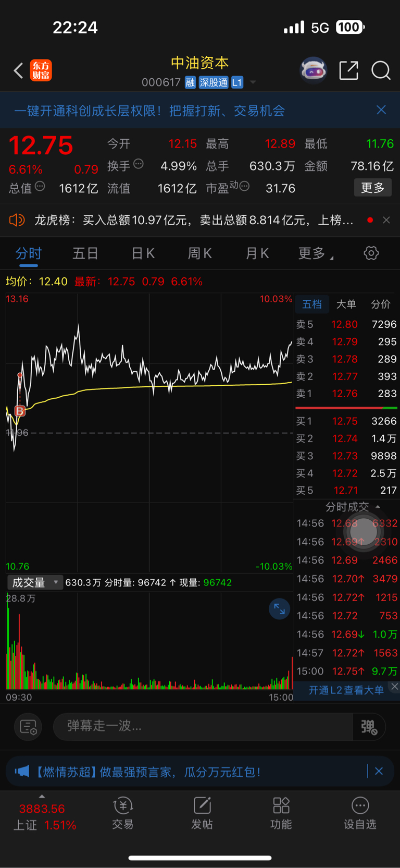Tap the 15:00 trade row 12.75

pyautogui.click(x=347, y=671)
